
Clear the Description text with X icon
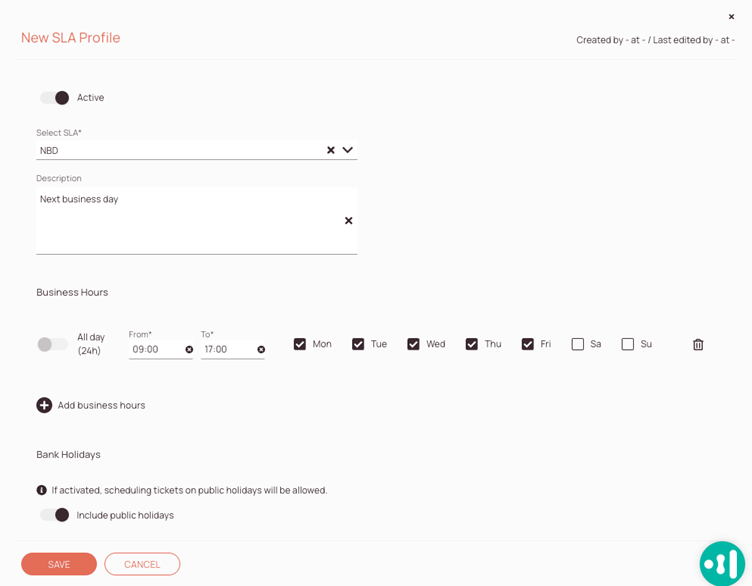pos(348,221)
